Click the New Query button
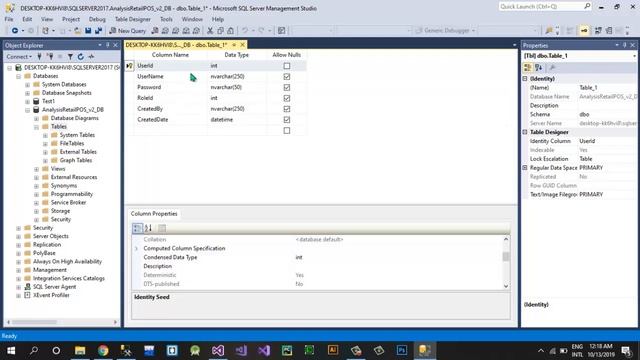 128,31
